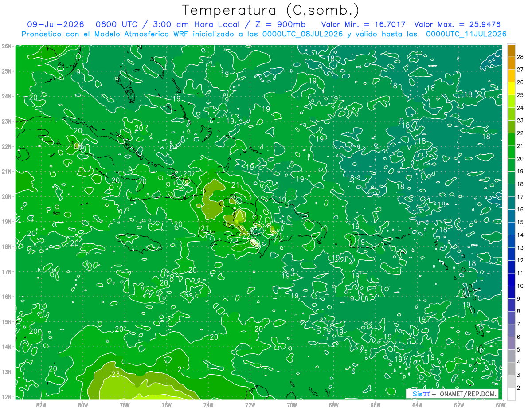The width and height of the screenshot is (532, 411).
Task: Click latitude label '12N'
Action: 6,397
